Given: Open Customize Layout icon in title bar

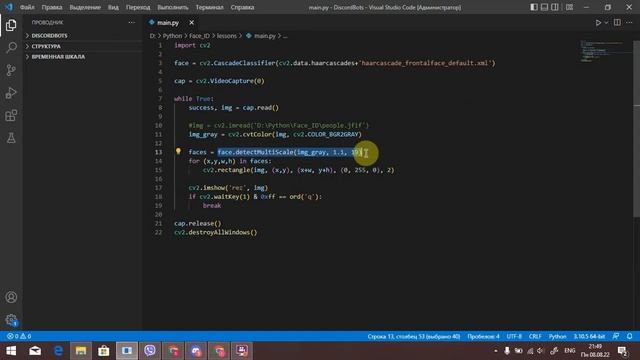Looking at the screenshot, I should point(569,7).
